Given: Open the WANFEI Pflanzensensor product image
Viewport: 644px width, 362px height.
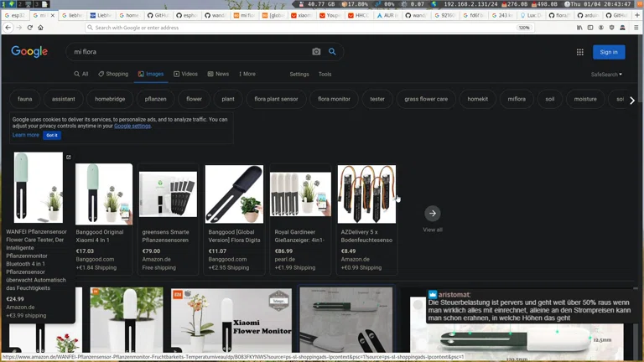Looking at the screenshot, I should click(39, 188).
